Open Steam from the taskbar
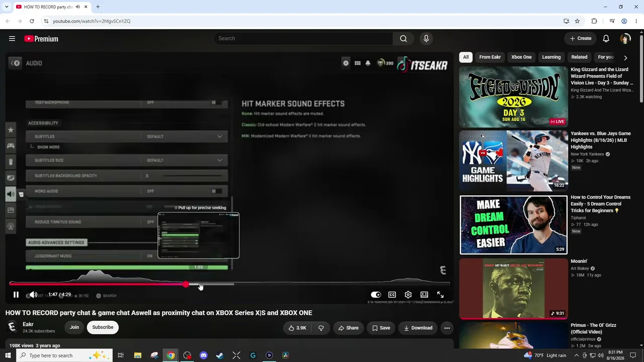Screen dimensions: 644x362 click(x=220, y=355)
